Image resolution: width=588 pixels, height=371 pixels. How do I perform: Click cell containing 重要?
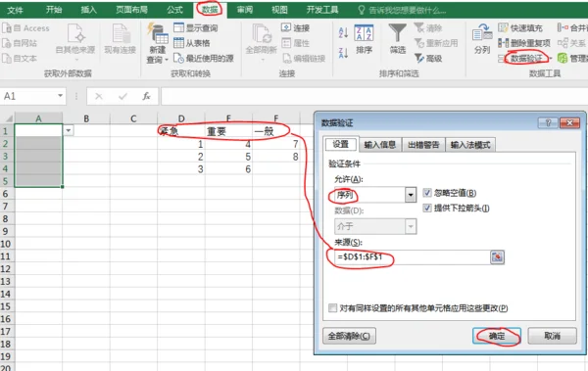coord(228,131)
